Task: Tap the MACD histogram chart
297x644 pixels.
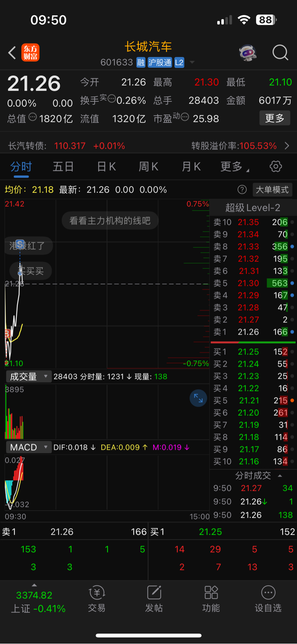Action: [x=107, y=483]
